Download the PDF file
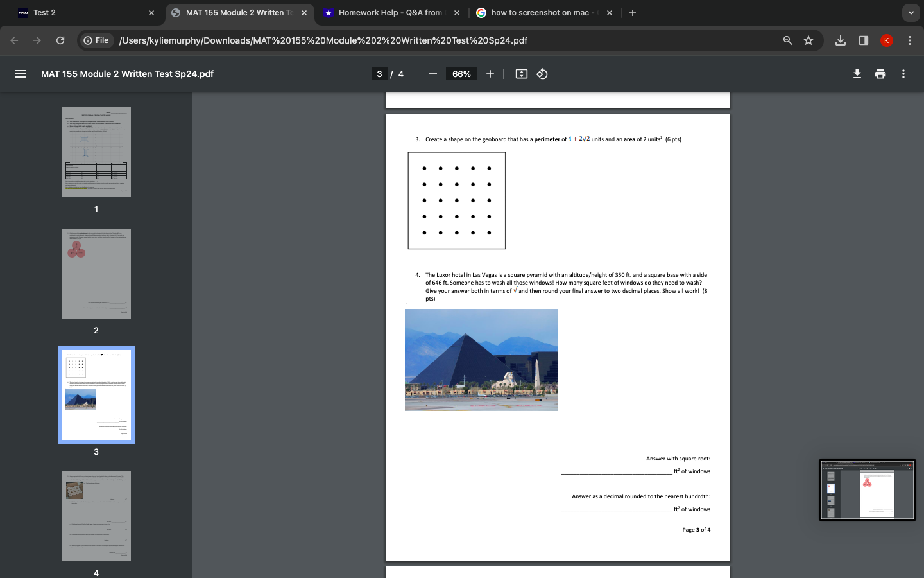Screen dimensions: 924x578 pyautogui.click(x=857, y=74)
